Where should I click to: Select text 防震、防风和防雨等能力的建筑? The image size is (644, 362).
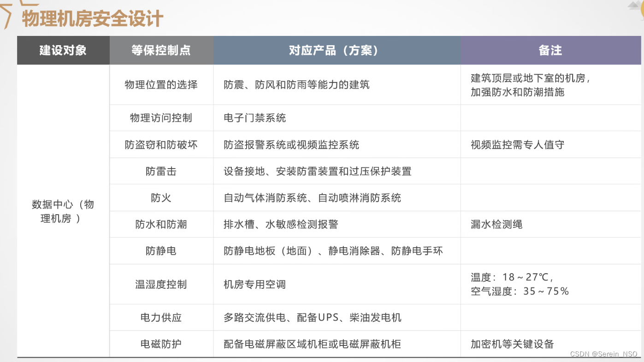(x=296, y=85)
